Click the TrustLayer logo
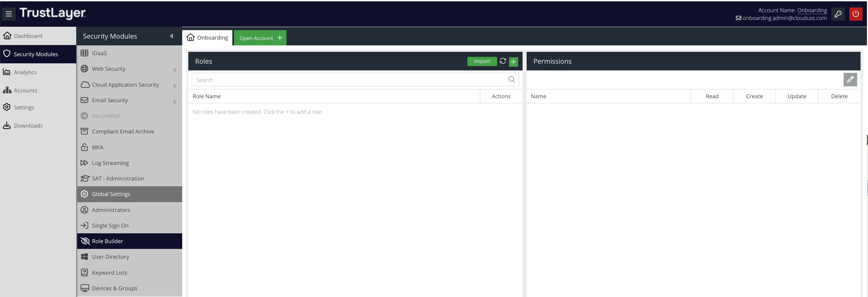 pyautogui.click(x=53, y=13)
